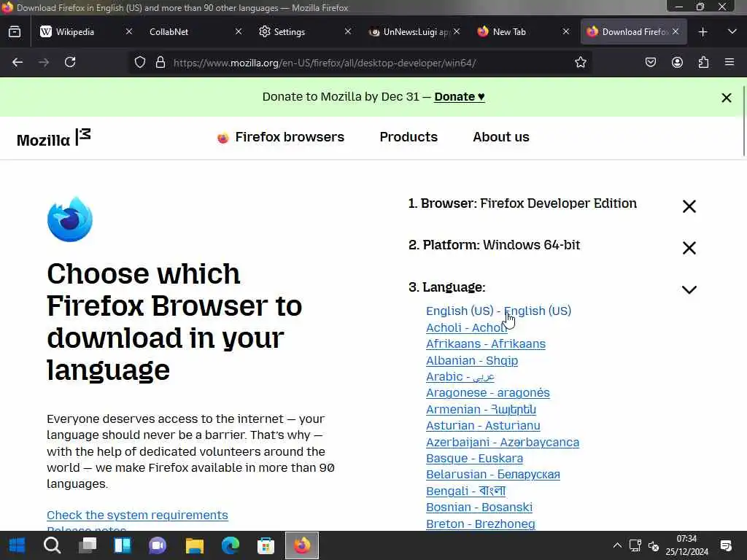Open Save to Pocket icon
This screenshot has height=560, width=747.
click(650, 63)
